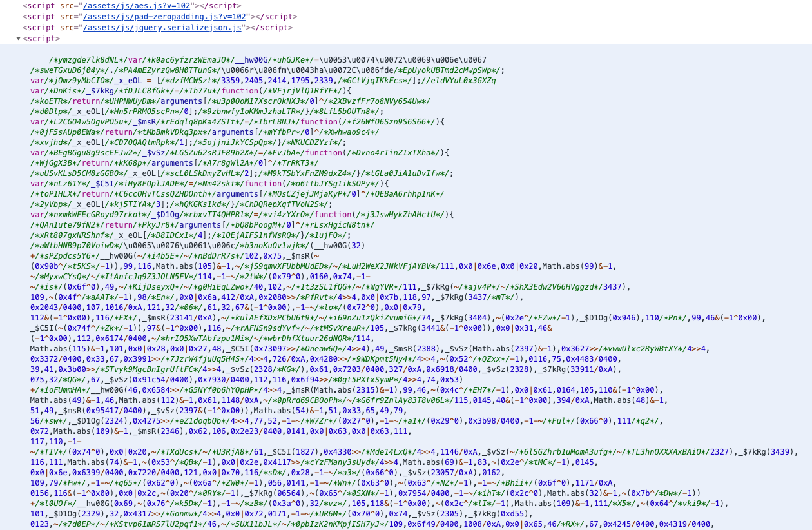
Task: Click the call __hw00G(32
Action: tap(338, 246)
